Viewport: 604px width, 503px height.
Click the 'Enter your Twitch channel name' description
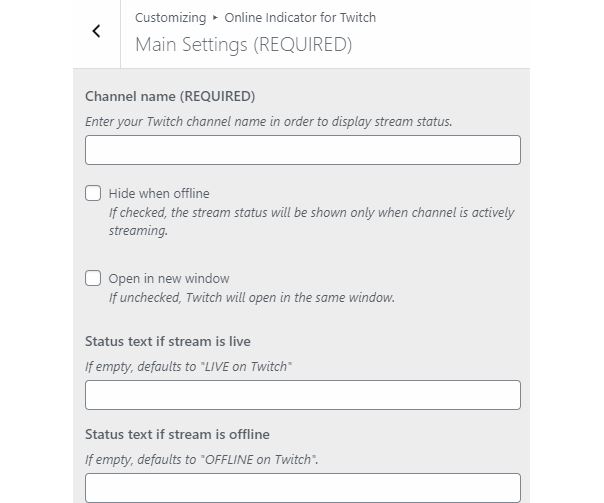(x=268, y=122)
